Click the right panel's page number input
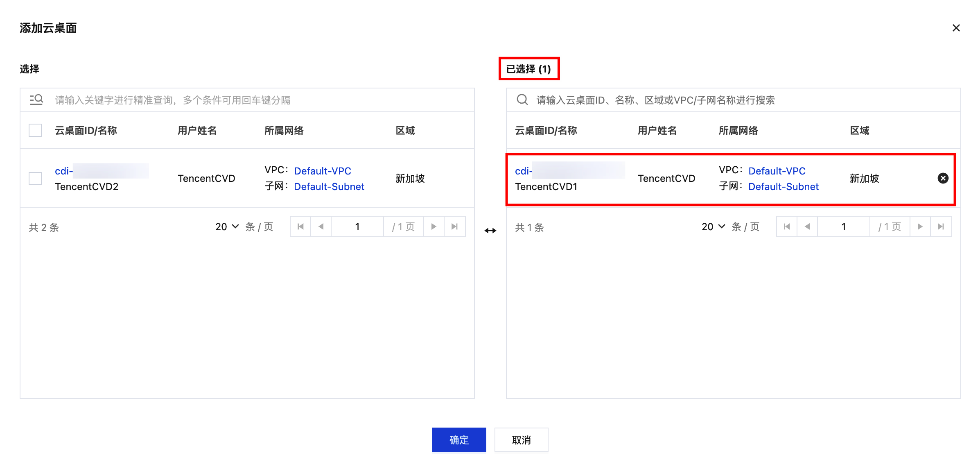This screenshot has height=471, width=980. tap(843, 226)
